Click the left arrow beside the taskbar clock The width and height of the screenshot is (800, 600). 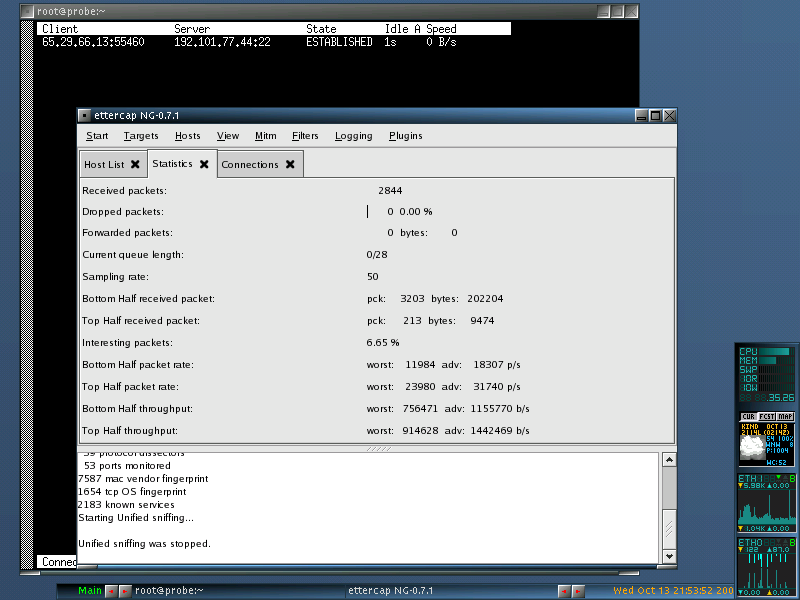(564, 591)
